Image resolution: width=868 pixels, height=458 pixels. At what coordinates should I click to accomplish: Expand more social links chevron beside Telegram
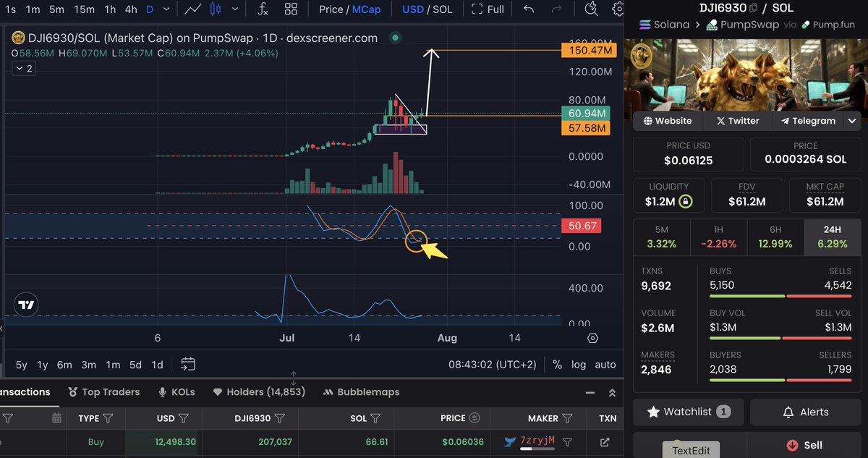click(852, 121)
